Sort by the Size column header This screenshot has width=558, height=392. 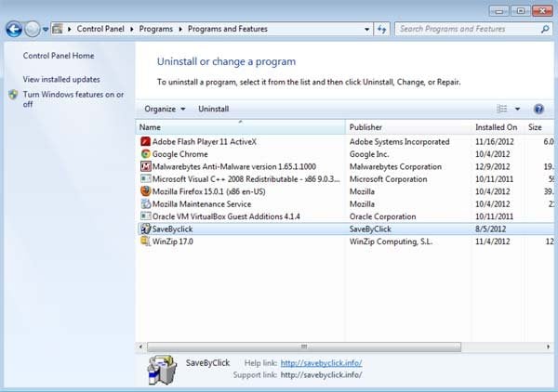538,127
